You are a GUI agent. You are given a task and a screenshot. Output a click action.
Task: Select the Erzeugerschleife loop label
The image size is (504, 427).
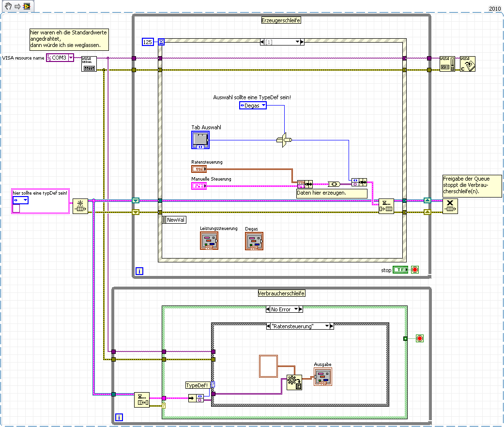[281, 20]
